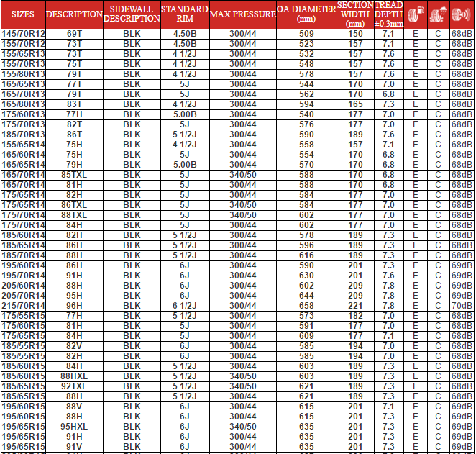The height and width of the screenshot is (454, 476).
Task: Click the 594 OA diameter value
Action: [x=306, y=104]
